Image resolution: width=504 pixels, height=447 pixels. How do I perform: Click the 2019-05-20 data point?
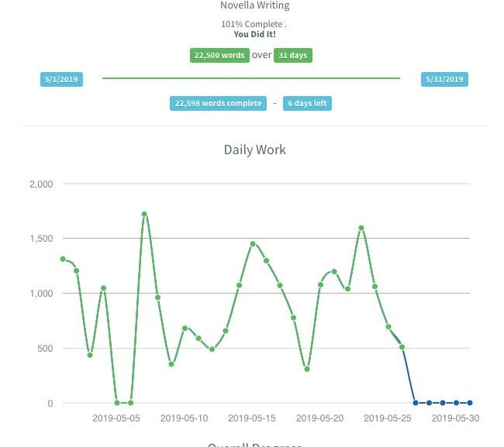(321, 285)
